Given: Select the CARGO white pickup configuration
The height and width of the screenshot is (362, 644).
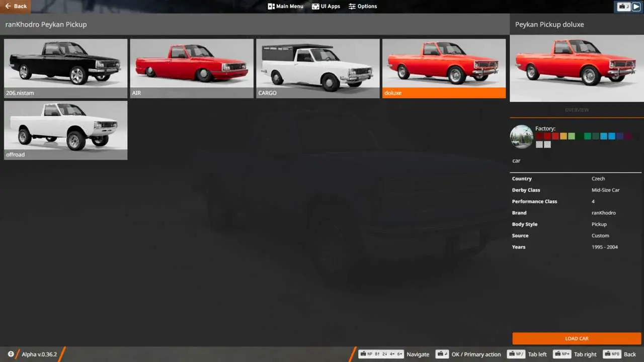Looking at the screenshot, I should [318, 68].
